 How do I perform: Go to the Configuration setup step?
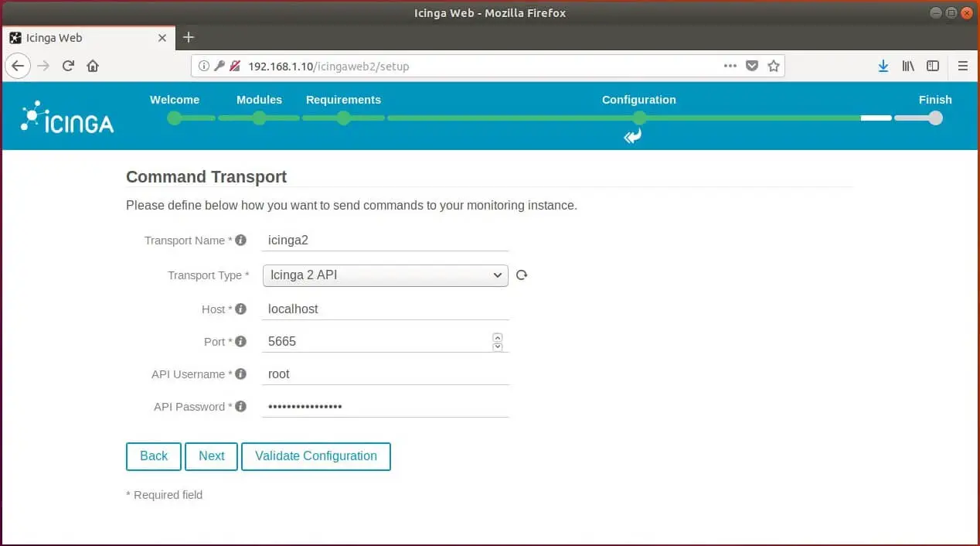point(639,100)
